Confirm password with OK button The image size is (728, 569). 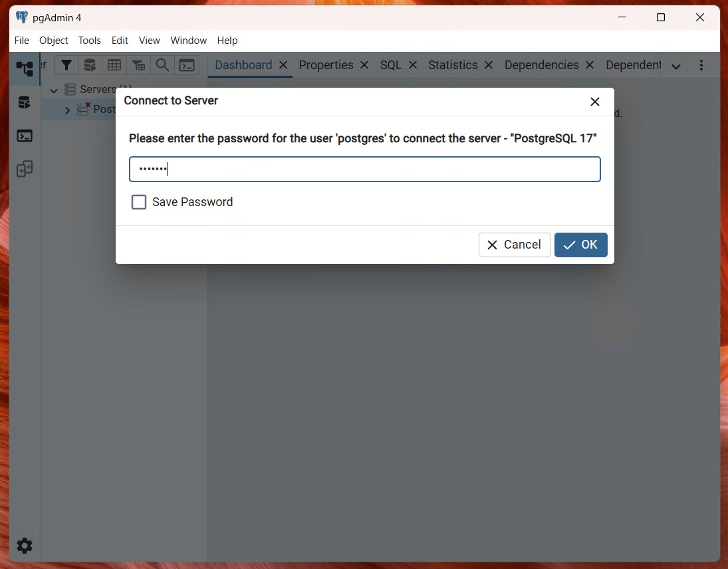click(581, 245)
